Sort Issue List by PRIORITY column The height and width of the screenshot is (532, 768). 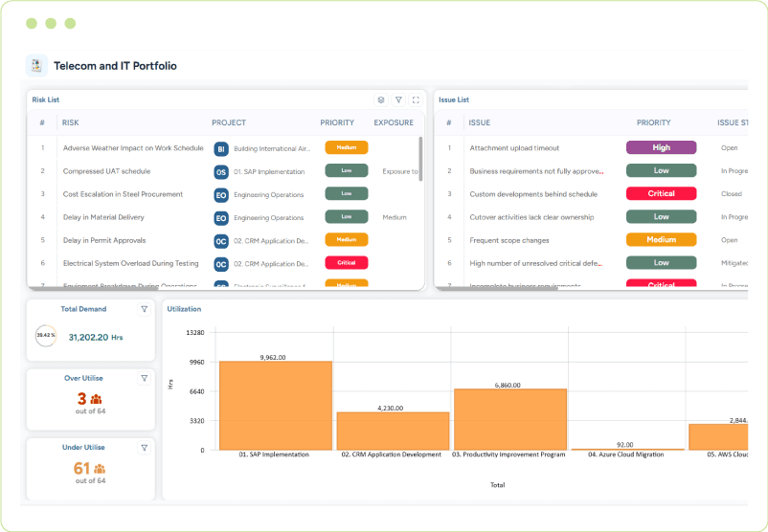click(653, 122)
